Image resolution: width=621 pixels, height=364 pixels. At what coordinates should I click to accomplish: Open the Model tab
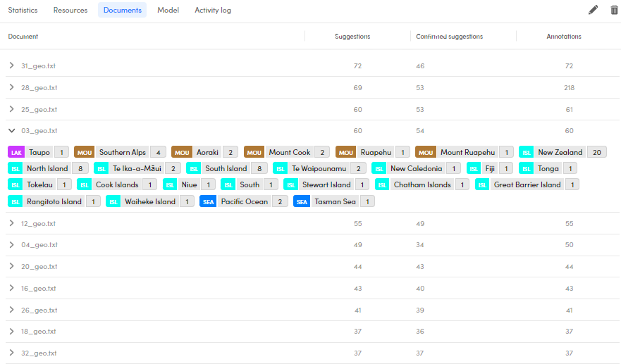tap(168, 11)
